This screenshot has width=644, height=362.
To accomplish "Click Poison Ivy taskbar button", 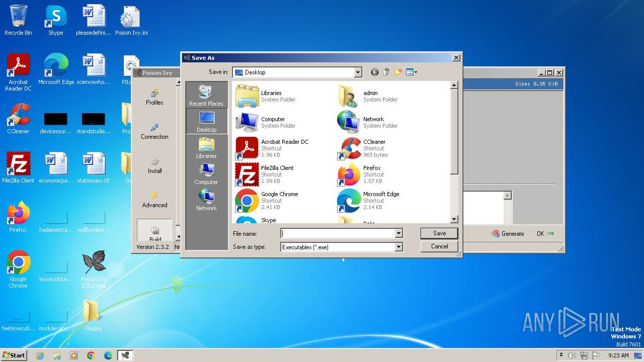I will [125, 355].
